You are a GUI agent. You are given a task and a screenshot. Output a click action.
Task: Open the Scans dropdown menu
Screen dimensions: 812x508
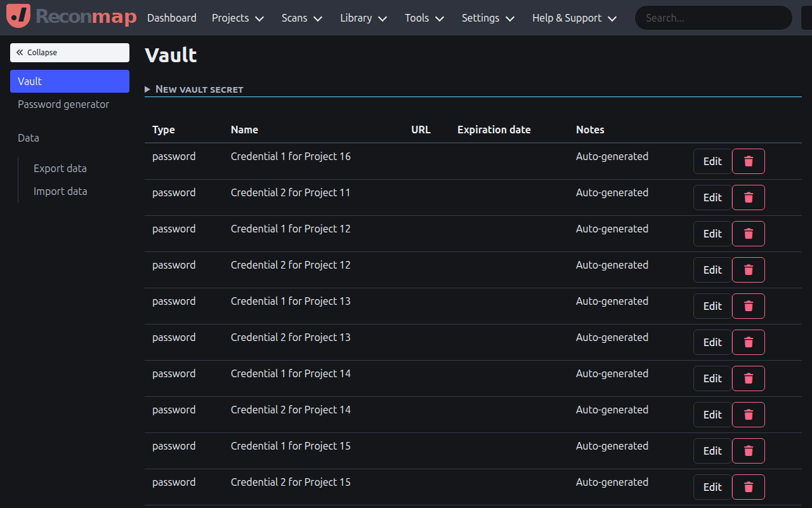point(301,18)
